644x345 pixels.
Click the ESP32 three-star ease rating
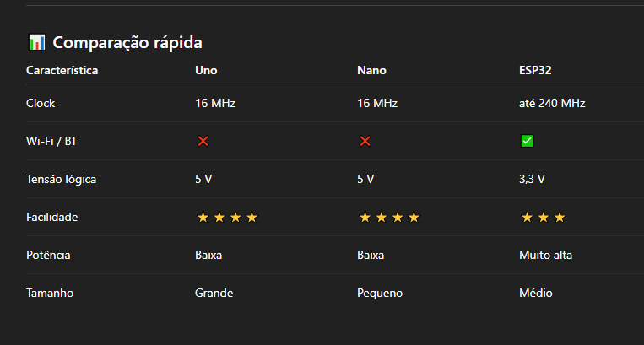click(543, 218)
